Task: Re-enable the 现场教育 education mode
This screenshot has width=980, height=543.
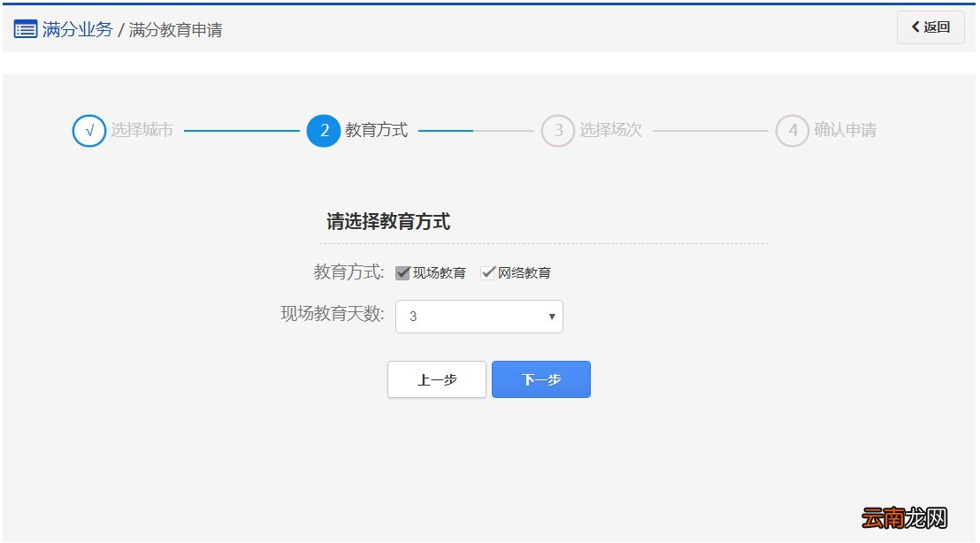Action: 402,272
